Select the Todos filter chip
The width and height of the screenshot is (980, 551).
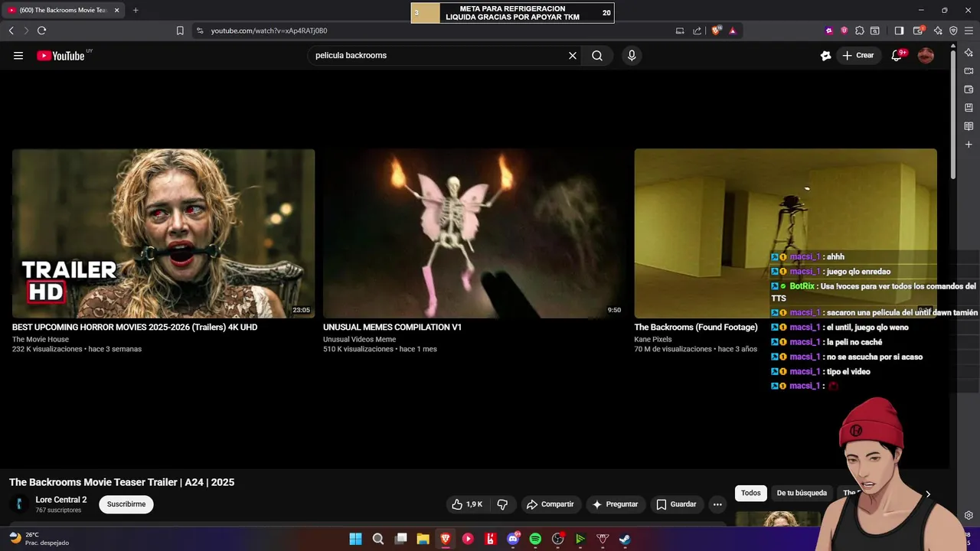point(751,494)
